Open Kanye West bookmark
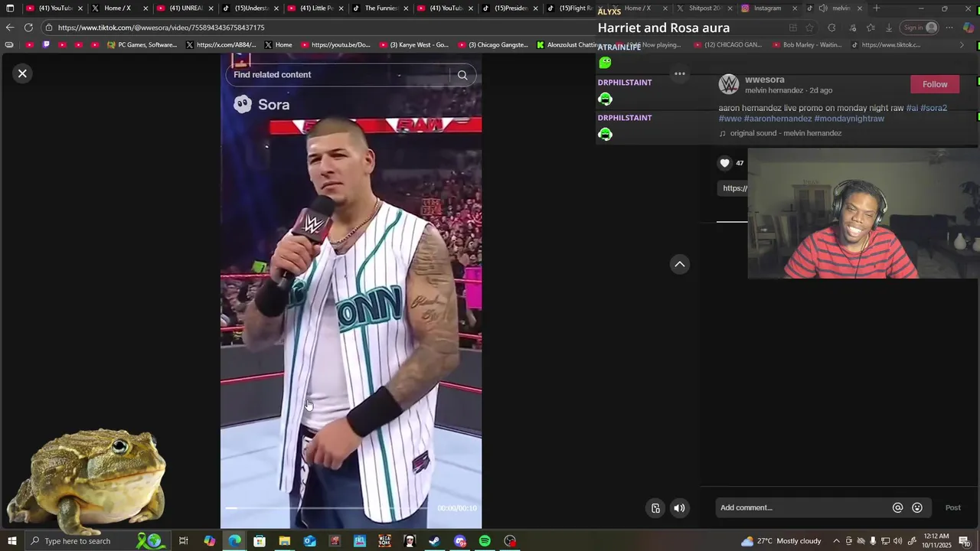The width and height of the screenshot is (980, 551). click(x=413, y=45)
